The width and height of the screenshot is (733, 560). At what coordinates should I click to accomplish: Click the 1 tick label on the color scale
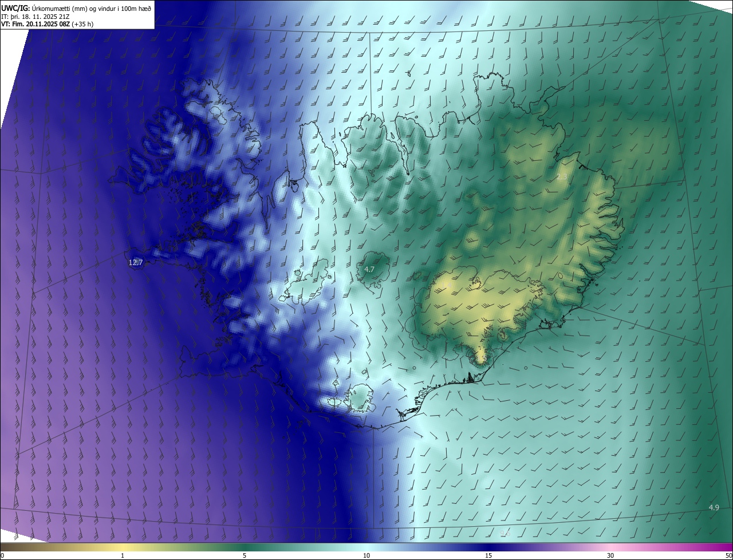click(123, 555)
